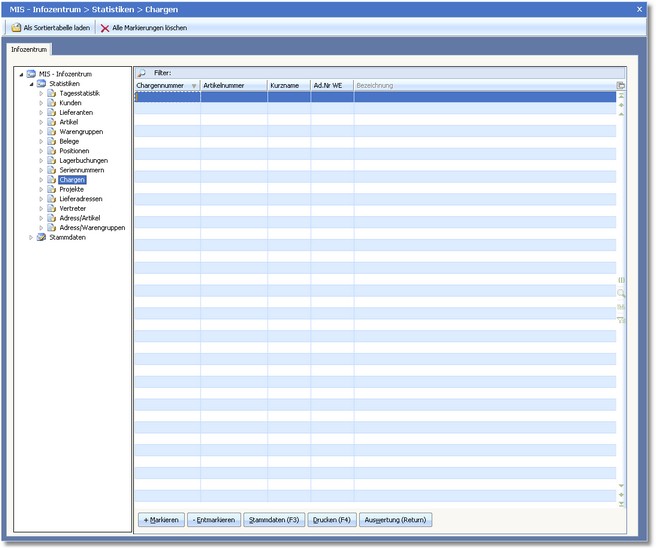Click the 'Auswertung (Return)' button
The height and width of the screenshot is (550, 656).
click(396, 520)
